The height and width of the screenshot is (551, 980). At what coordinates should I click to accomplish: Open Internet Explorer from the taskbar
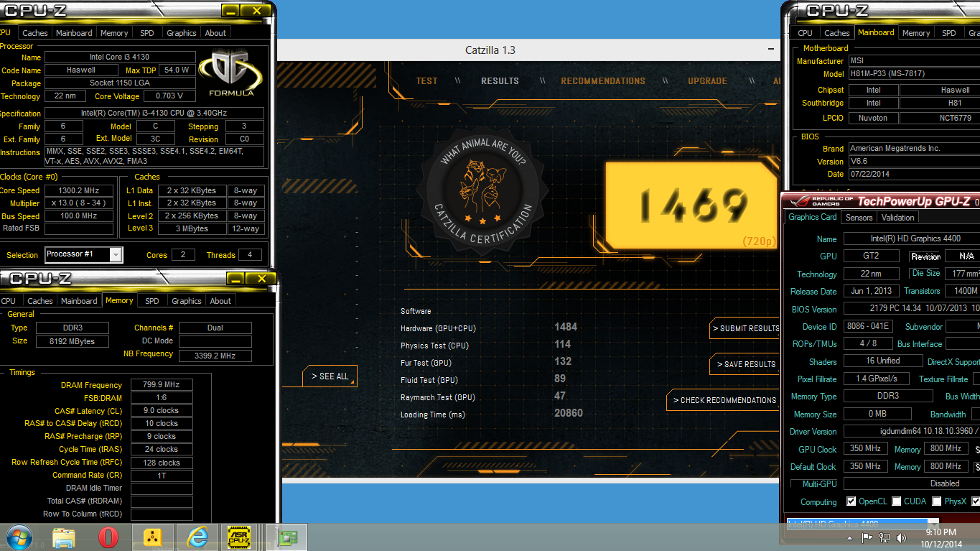pos(197,537)
